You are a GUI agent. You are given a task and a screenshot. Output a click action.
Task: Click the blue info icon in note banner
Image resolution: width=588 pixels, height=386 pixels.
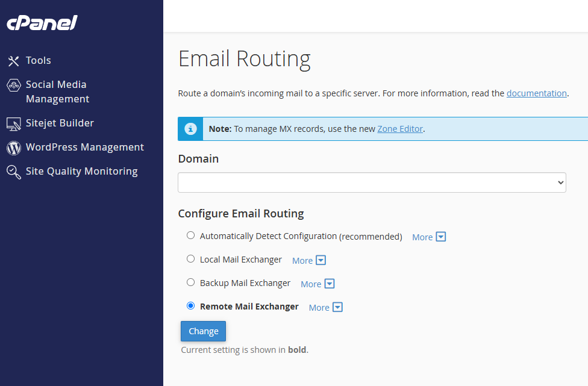pos(190,128)
